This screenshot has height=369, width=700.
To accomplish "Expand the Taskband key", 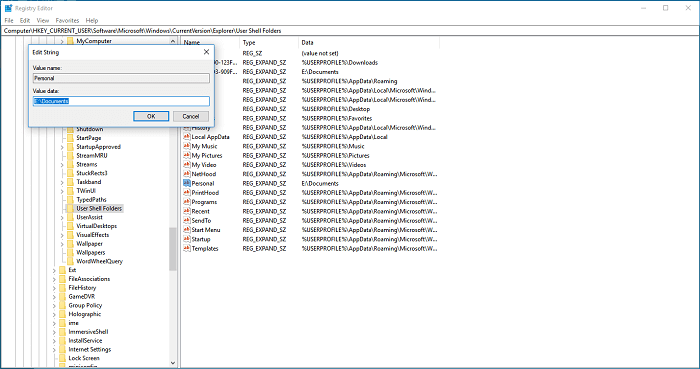I will click(x=62, y=182).
